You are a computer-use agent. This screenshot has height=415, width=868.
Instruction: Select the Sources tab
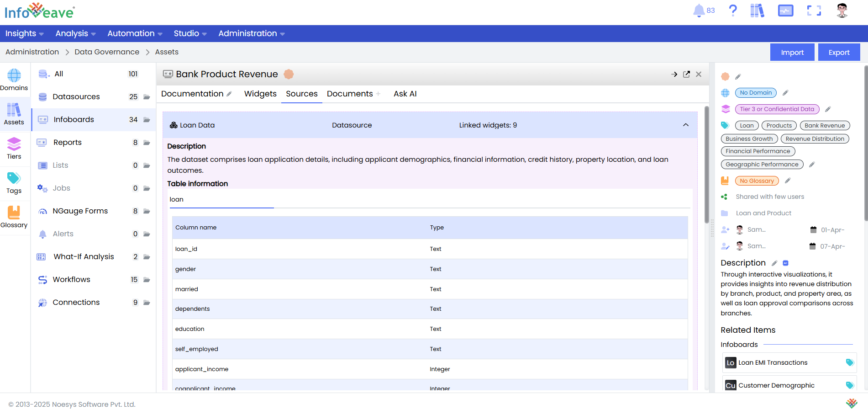click(302, 94)
